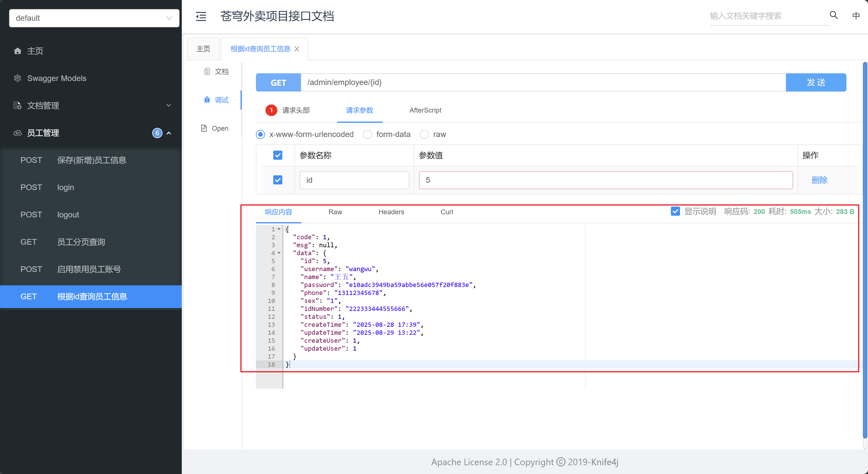This screenshot has width=868, height=474.
Task: Open the 请求参数 tab
Action: pos(360,110)
